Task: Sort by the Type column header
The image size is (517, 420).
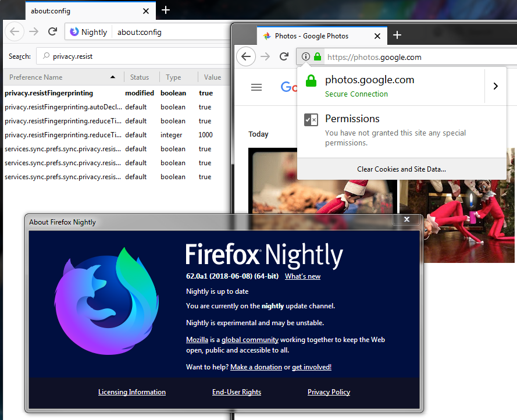Action: (x=179, y=77)
